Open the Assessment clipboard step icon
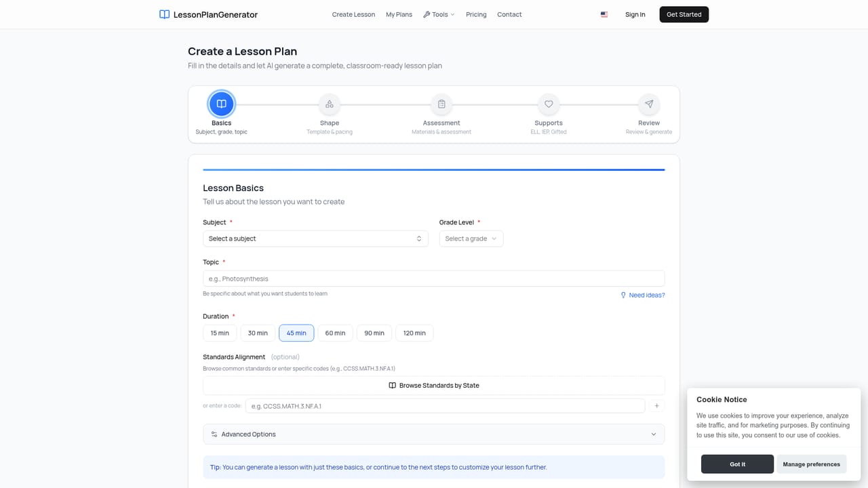 441,104
